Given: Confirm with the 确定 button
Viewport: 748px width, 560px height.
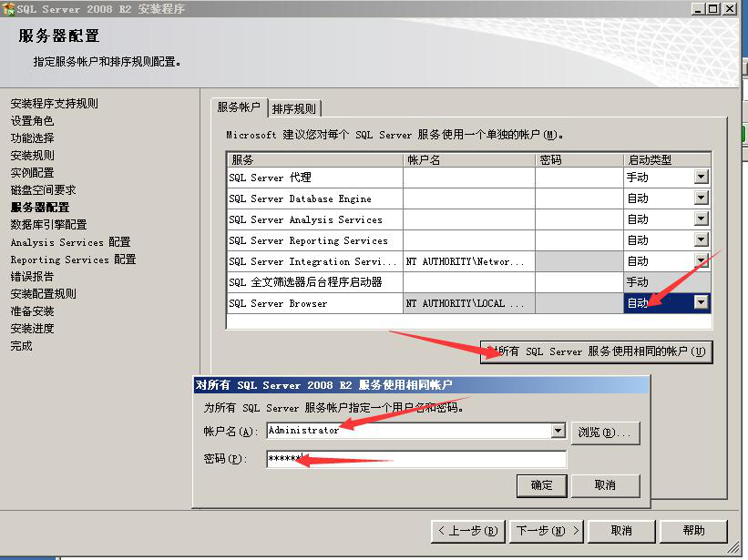Looking at the screenshot, I should [541, 485].
